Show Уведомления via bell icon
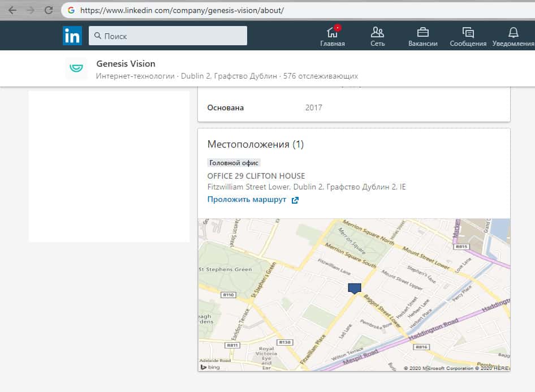535x392 pixels. [513, 32]
